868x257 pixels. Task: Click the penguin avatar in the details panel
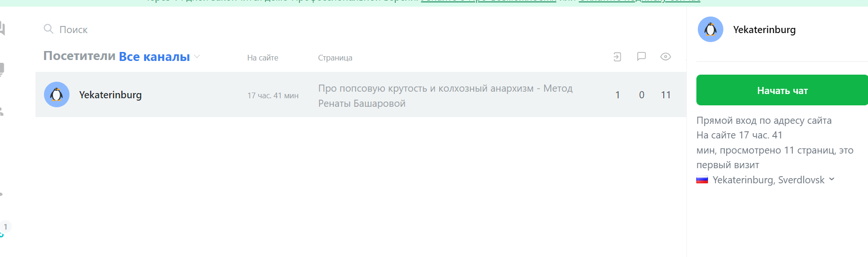click(x=711, y=29)
